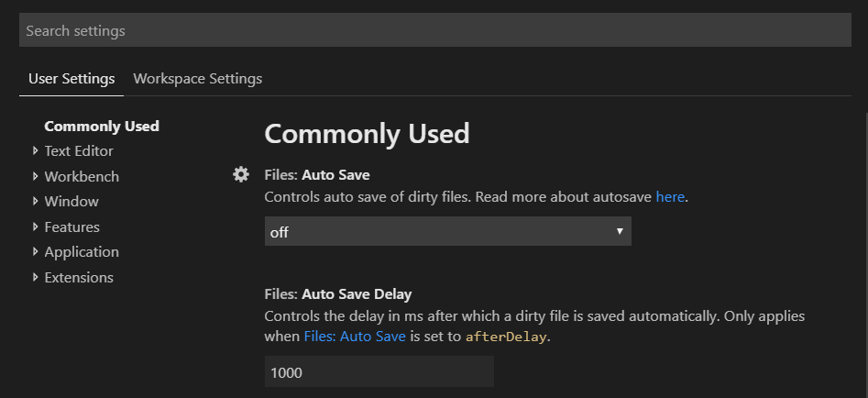Expand the Window section arrow

[36, 201]
